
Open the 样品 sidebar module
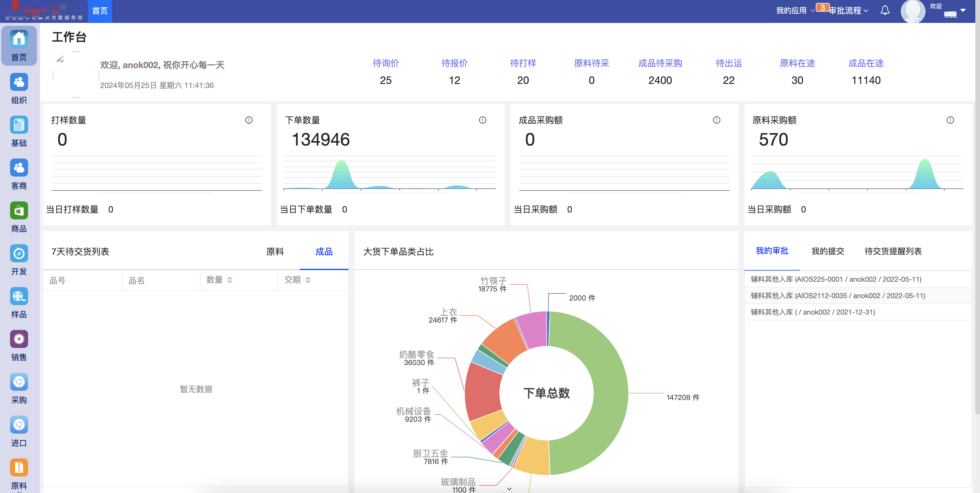pos(19,303)
